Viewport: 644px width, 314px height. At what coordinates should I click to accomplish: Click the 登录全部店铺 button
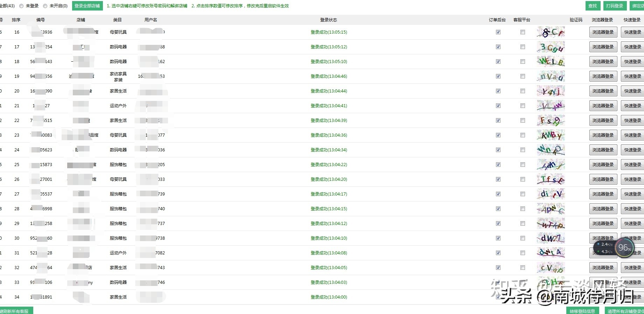point(87,6)
